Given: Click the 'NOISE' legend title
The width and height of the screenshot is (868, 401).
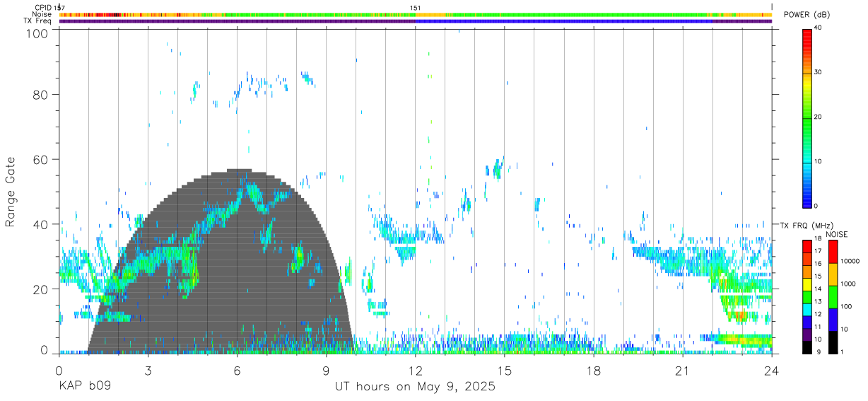Looking at the screenshot, I should (837, 234).
